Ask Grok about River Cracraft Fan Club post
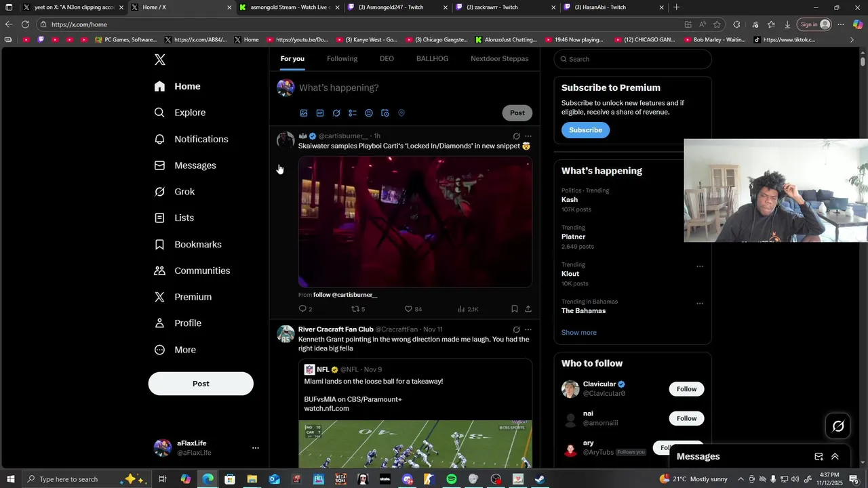Screen dimensions: 868x488 [x=516, y=329]
